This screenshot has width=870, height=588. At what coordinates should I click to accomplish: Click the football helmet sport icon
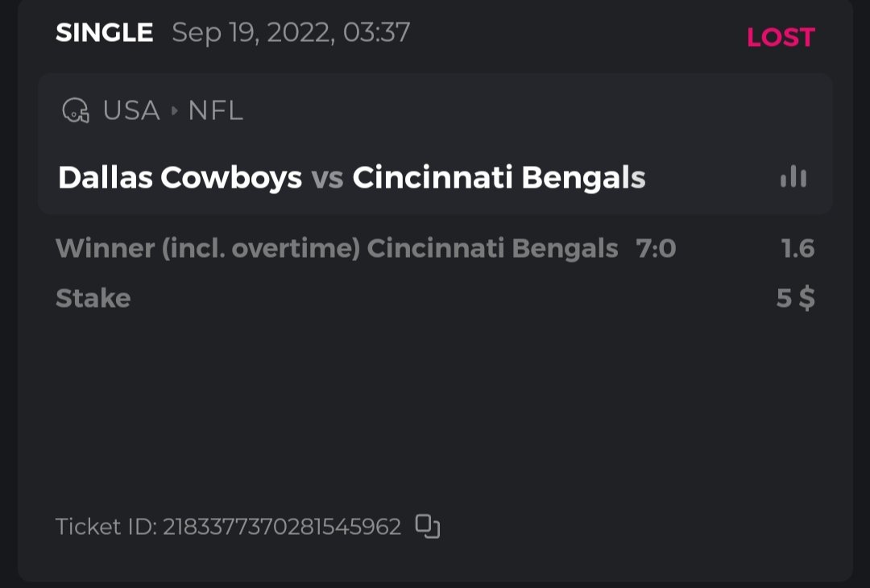pos(76,110)
